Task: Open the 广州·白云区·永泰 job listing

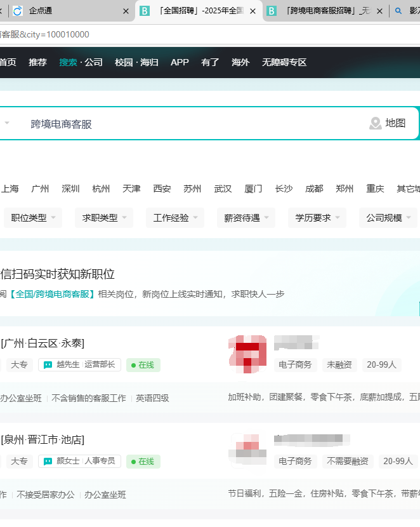Action: [43, 344]
